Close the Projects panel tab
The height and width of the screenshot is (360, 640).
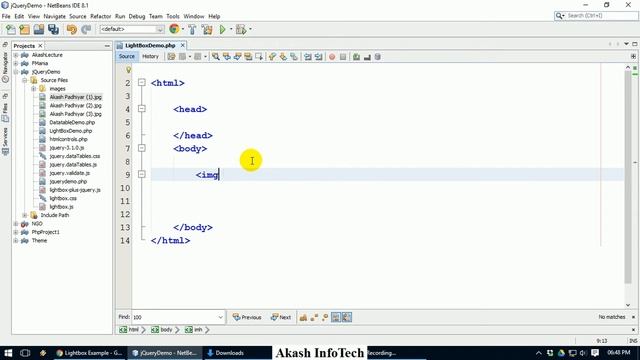(40, 46)
